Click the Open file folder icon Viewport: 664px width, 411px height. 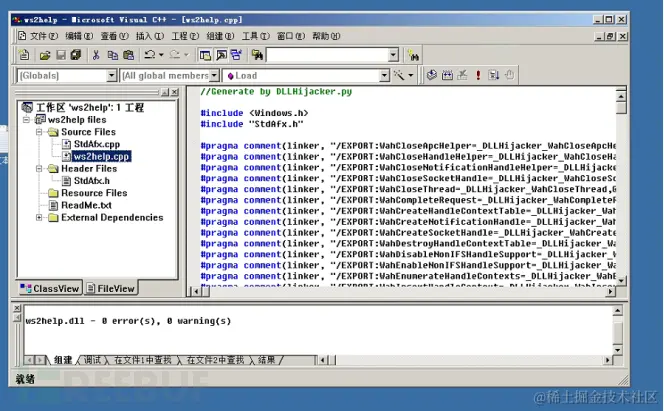tap(45, 55)
